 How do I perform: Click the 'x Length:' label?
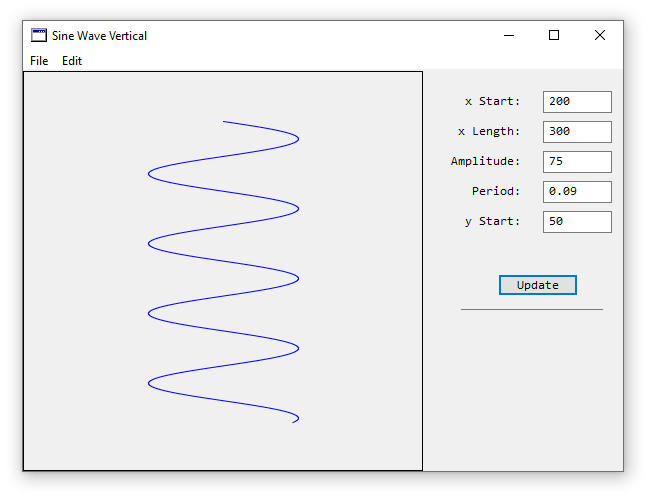tap(489, 132)
